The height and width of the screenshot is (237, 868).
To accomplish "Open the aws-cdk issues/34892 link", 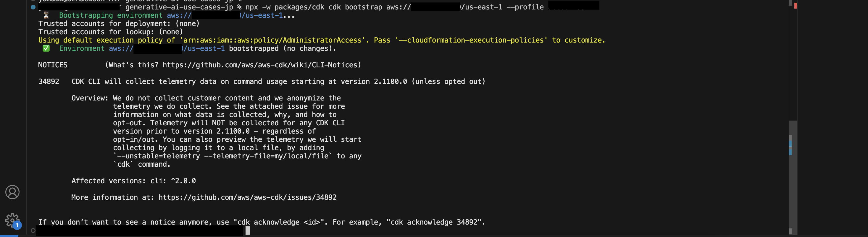I will [247, 197].
